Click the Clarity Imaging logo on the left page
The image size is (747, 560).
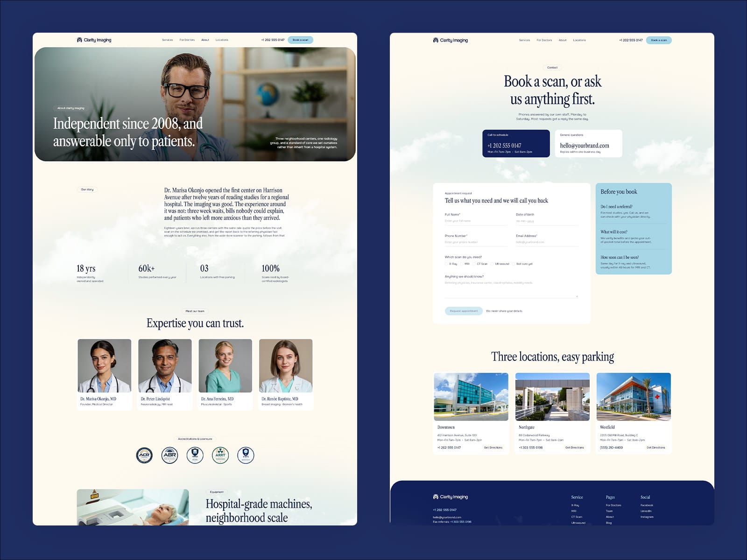point(94,40)
